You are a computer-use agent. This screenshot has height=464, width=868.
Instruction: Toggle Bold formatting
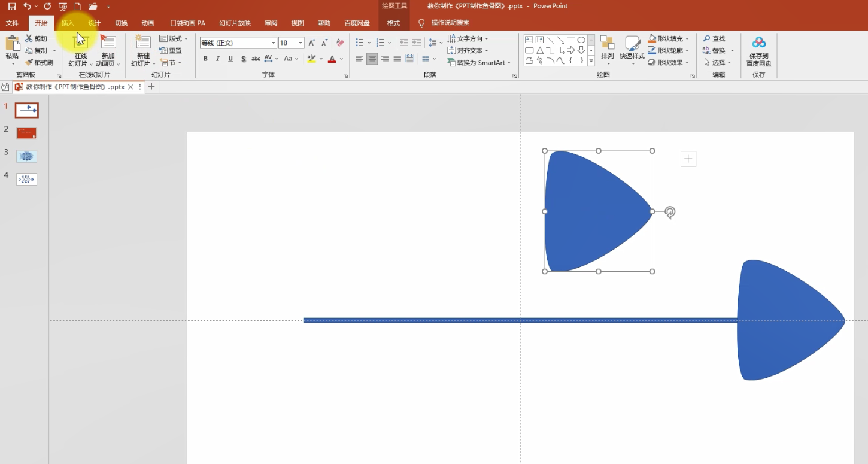(205, 59)
